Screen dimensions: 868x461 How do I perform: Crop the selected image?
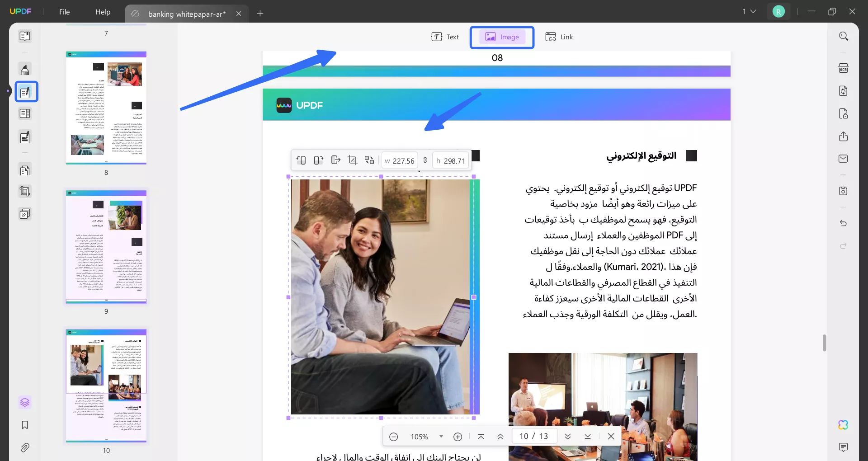[353, 160]
